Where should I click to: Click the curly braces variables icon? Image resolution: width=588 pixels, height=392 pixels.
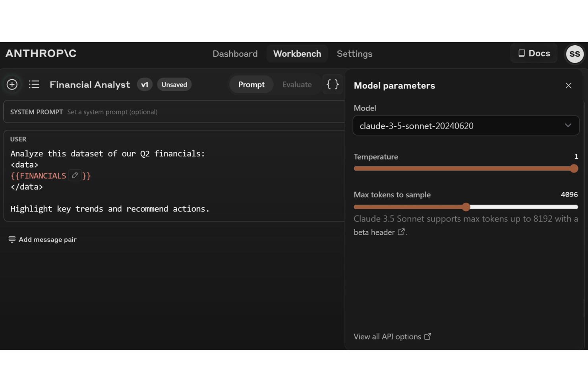(x=333, y=84)
